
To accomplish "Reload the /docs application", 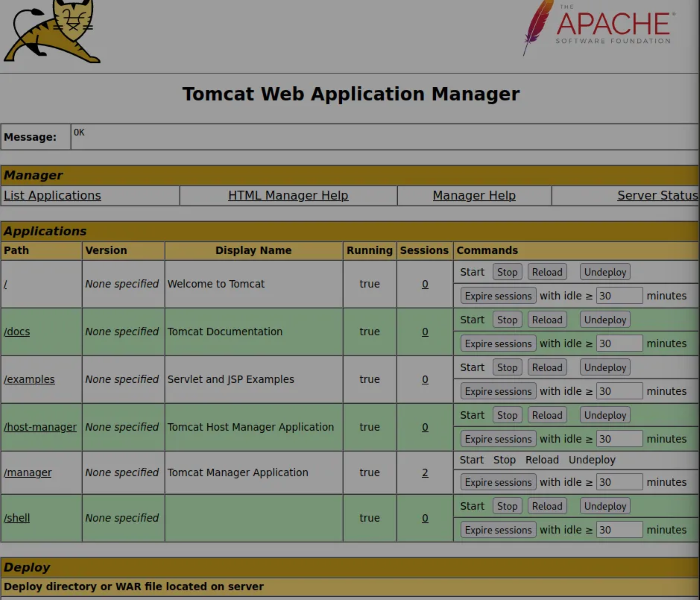I will (547, 320).
